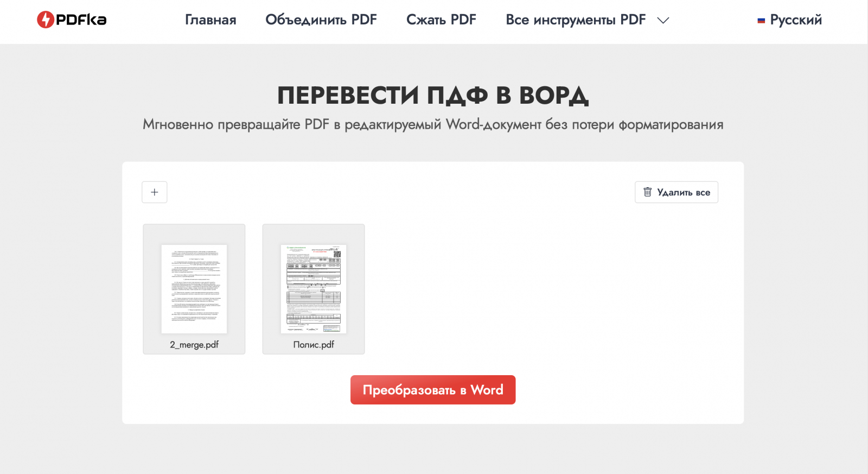Add another file with the plus button
The height and width of the screenshot is (474, 868).
pos(155,192)
